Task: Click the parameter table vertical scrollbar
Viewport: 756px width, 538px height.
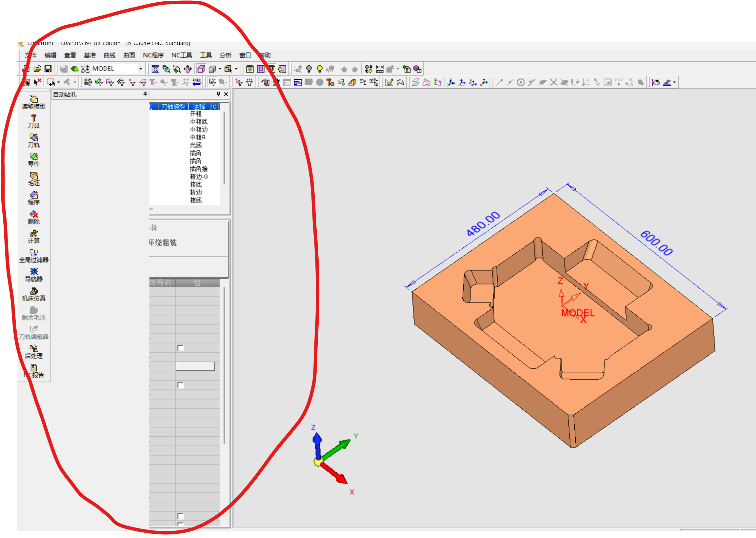Action: (224, 365)
